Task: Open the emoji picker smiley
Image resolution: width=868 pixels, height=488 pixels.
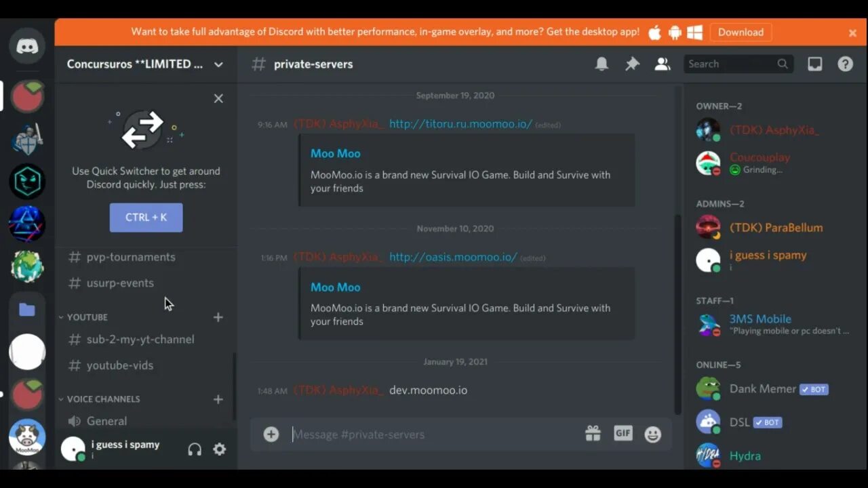Action: (653, 434)
